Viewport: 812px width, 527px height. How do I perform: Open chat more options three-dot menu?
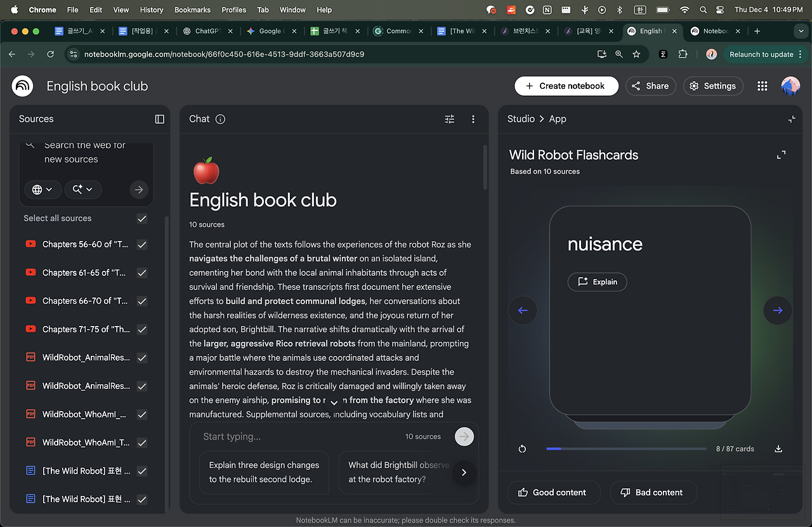pos(473,119)
